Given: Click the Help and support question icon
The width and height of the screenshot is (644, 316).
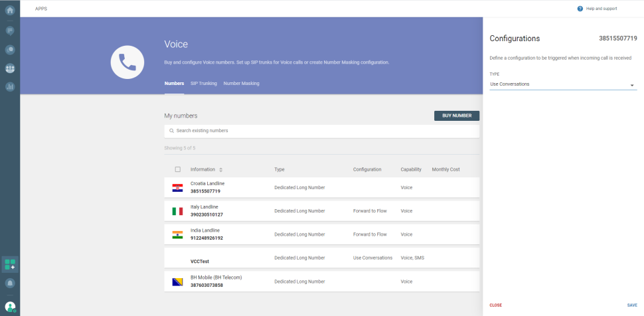Looking at the screenshot, I should [x=580, y=9].
